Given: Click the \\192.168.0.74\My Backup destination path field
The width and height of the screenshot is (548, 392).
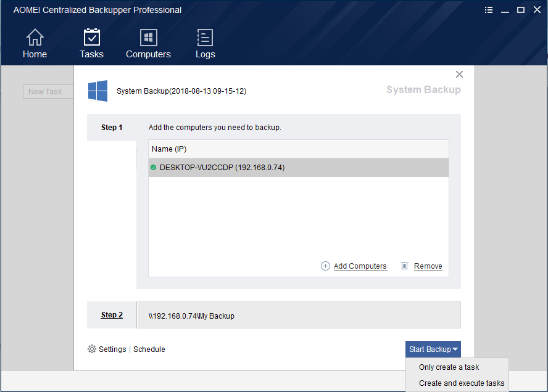Looking at the screenshot, I should [299, 315].
